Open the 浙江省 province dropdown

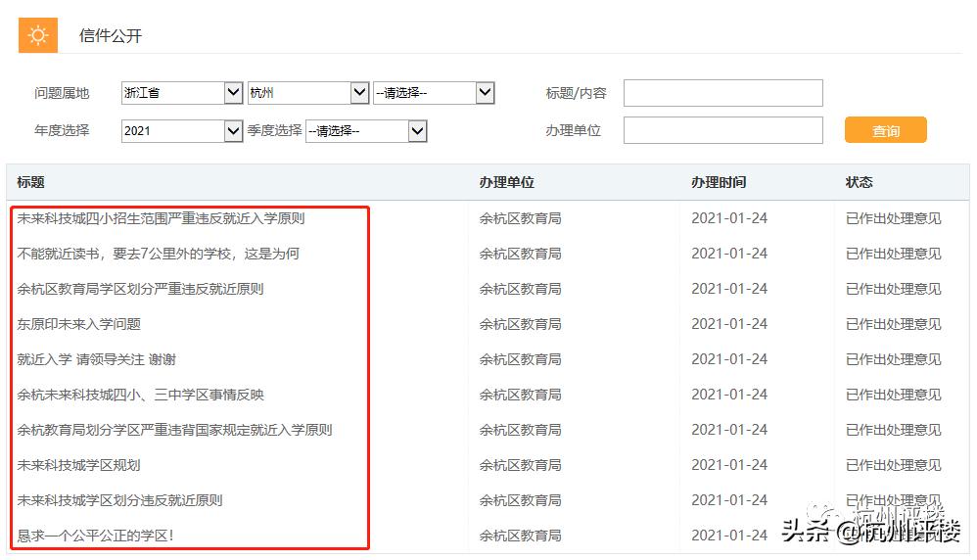pyautogui.click(x=182, y=93)
